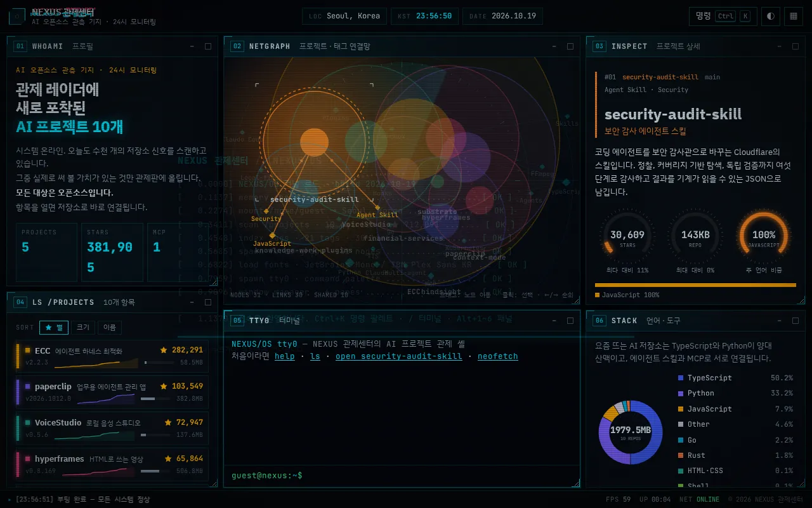Screen dimensions: 812x508
Task: Open the 명령 Ctrl K command palette button
Action: (723, 17)
